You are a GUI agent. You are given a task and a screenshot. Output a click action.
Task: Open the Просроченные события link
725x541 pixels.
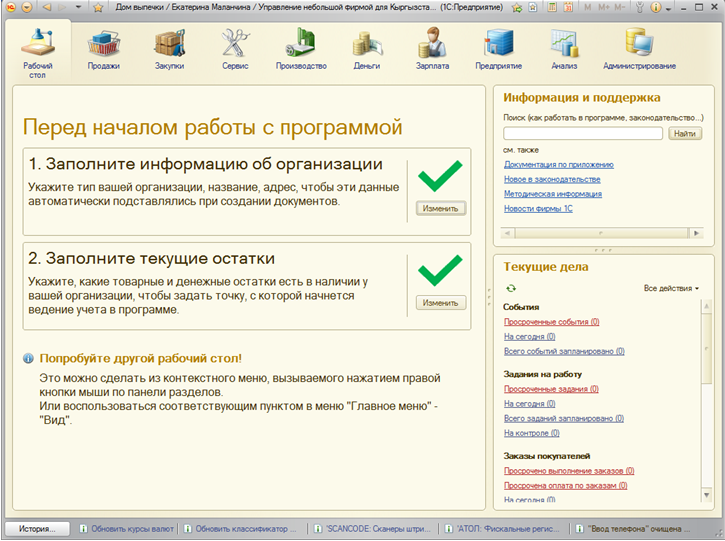tap(551, 322)
